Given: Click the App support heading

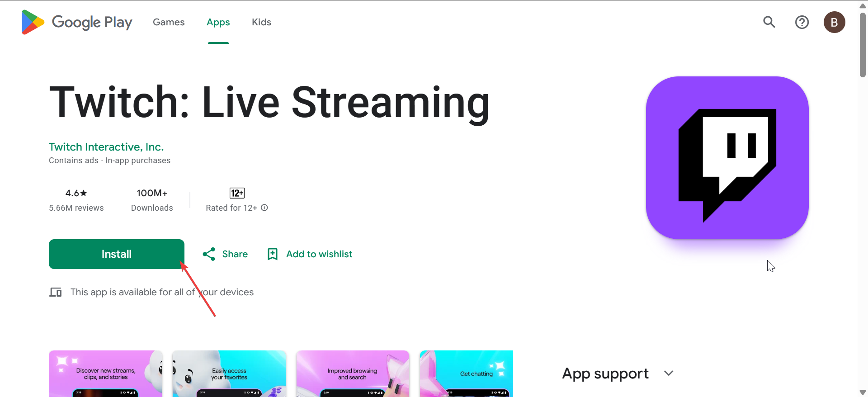Looking at the screenshot, I should (x=605, y=374).
